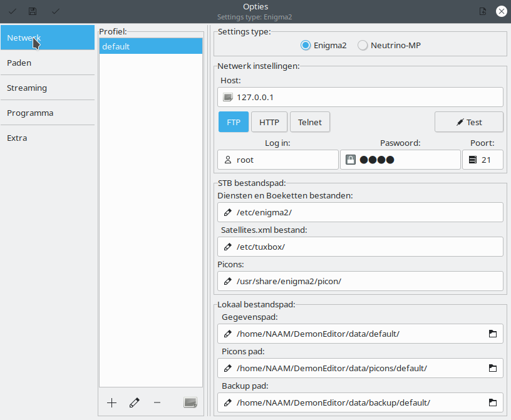Open folder browser for Backup pad
511x420 pixels.
492,402
